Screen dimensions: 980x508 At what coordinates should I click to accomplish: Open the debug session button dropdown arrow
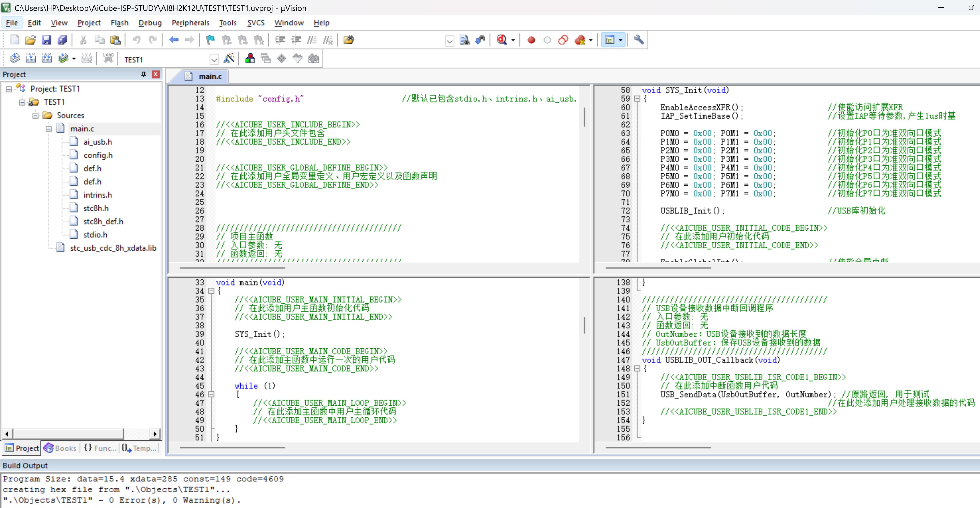[x=513, y=40]
